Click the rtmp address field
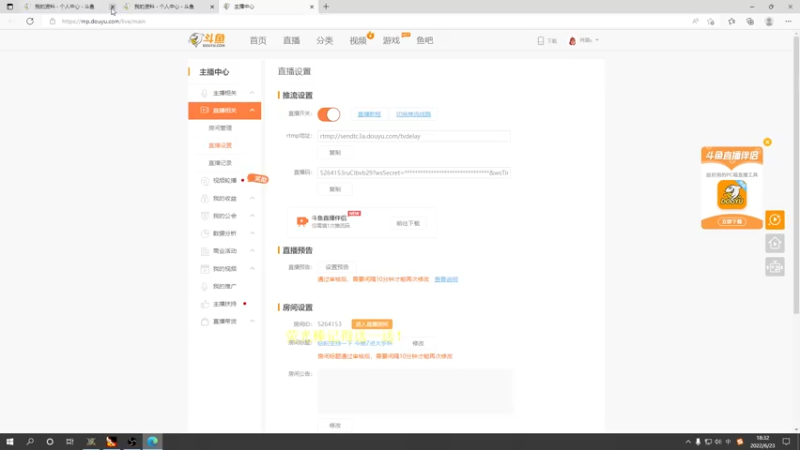 414,136
